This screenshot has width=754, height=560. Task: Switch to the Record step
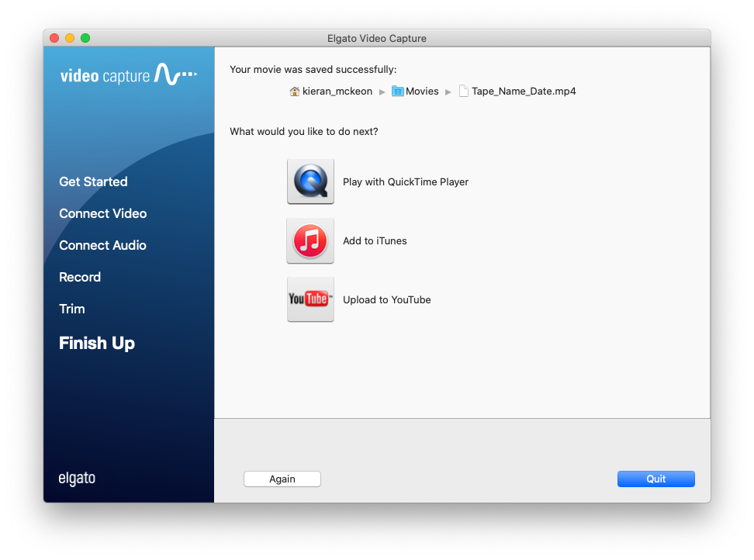[x=80, y=277]
